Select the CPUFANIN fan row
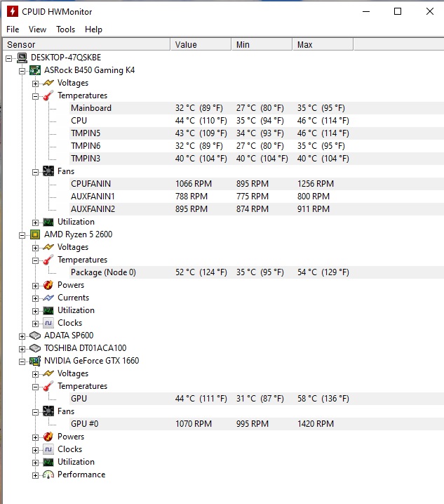Screen dimensions: 444x504 pos(90,184)
